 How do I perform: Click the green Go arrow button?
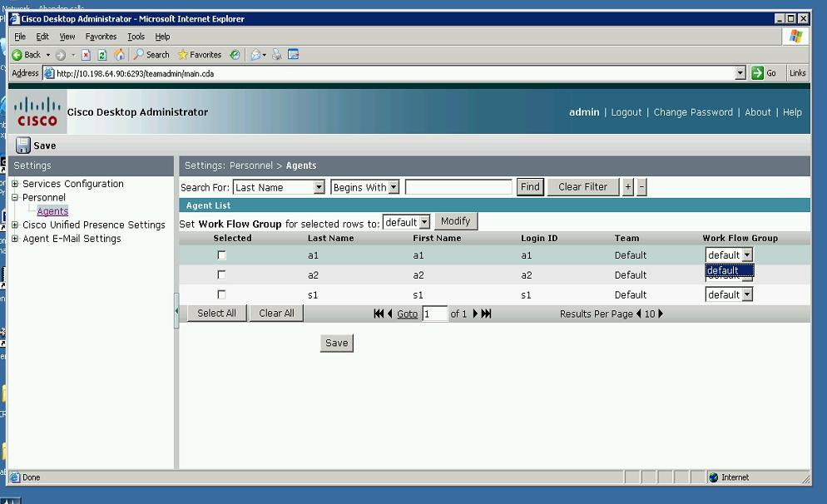[x=757, y=73]
